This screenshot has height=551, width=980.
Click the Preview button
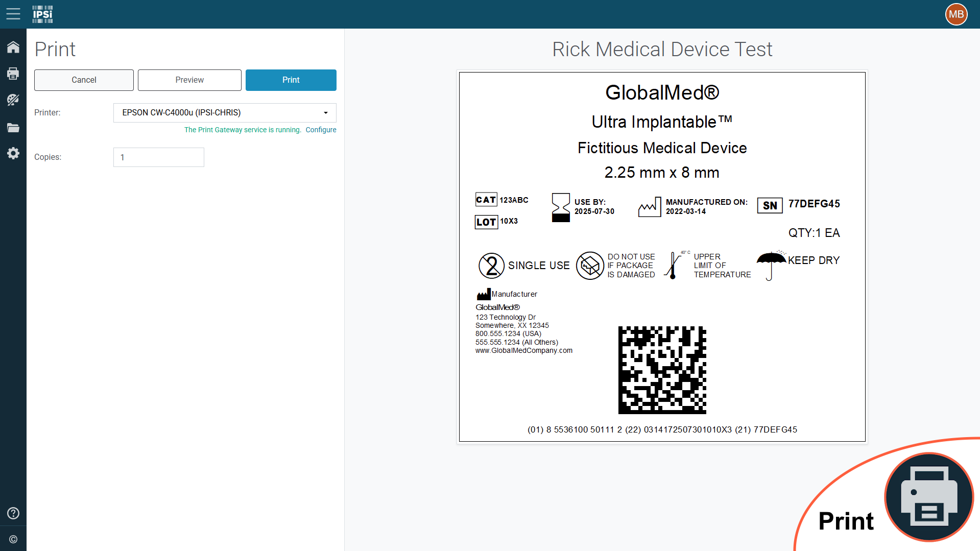189,80
